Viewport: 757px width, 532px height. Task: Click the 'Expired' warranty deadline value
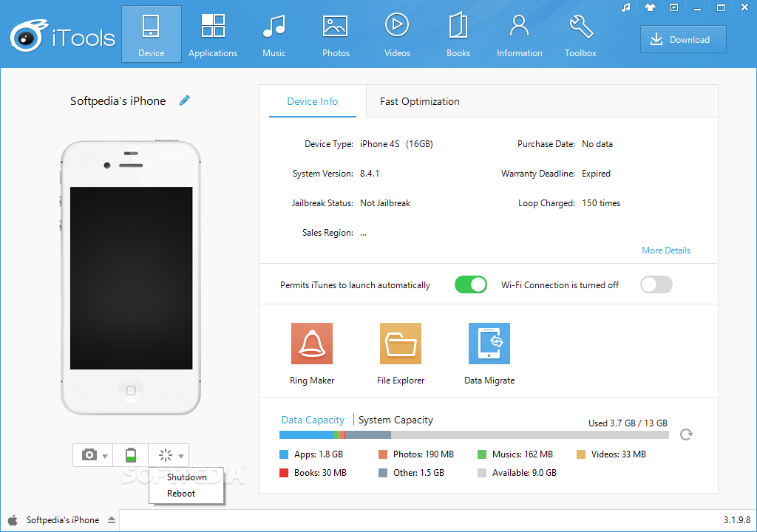596,174
